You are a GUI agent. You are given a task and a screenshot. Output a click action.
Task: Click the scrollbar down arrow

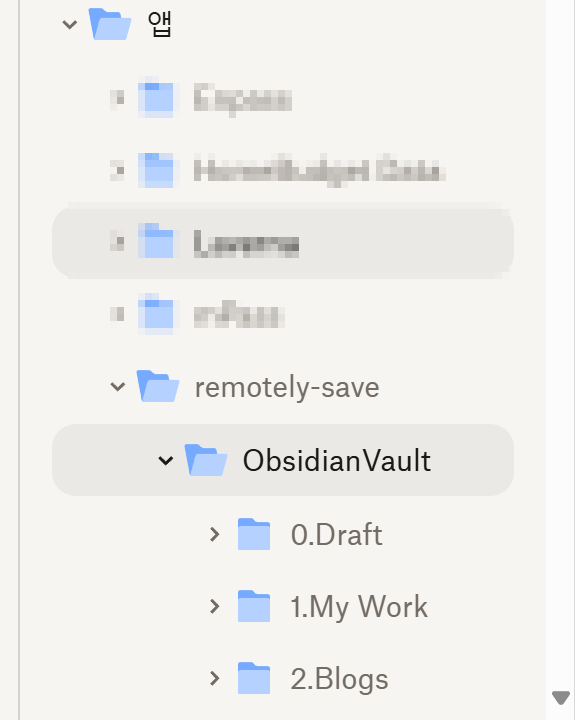click(x=561, y=698)
